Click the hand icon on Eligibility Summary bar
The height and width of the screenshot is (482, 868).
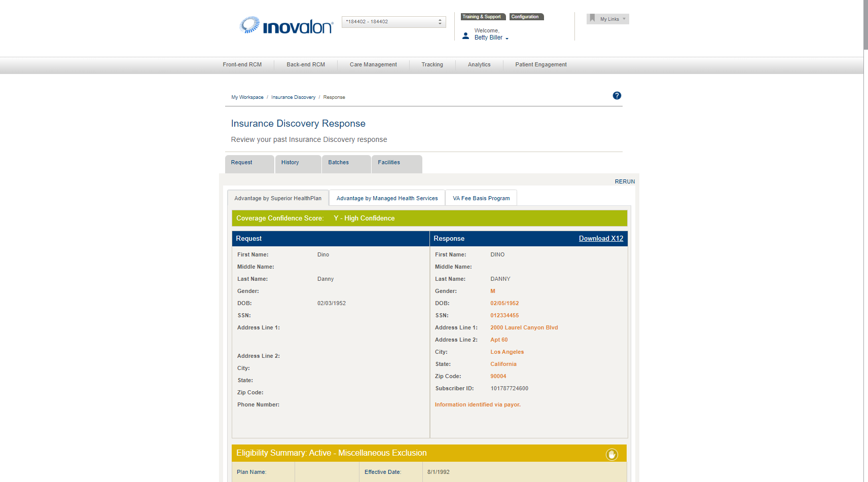(x=612, y=455)
